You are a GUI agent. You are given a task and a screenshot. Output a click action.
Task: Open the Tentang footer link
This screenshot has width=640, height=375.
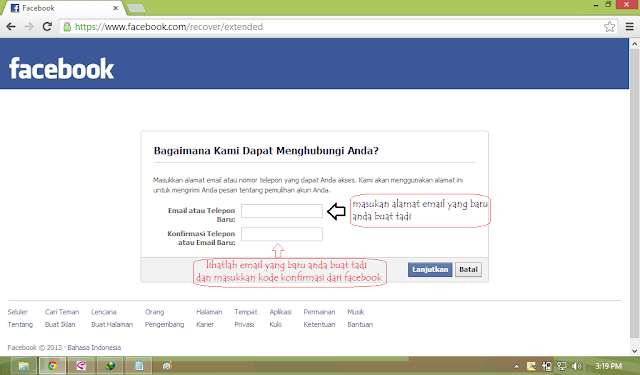point(20,324)
